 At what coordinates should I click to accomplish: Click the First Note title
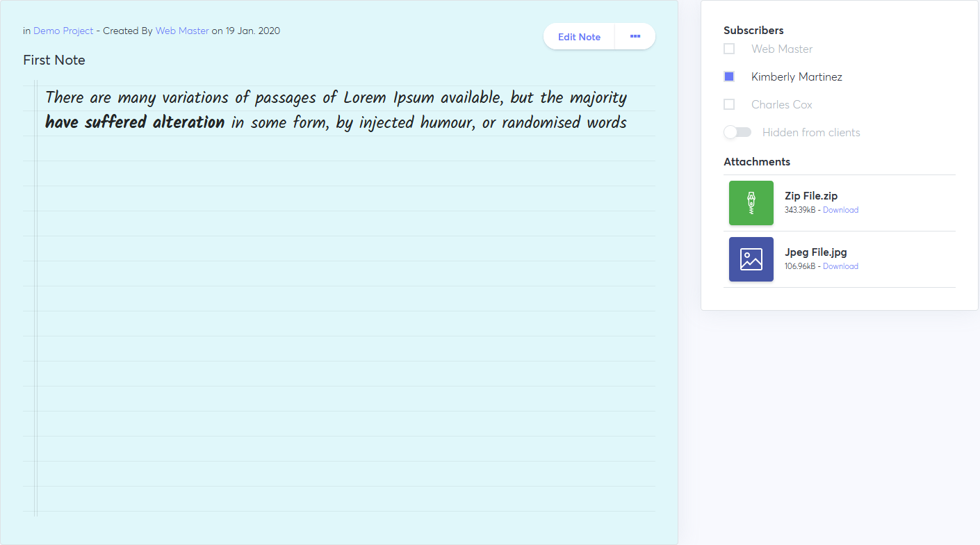(54, 60)
